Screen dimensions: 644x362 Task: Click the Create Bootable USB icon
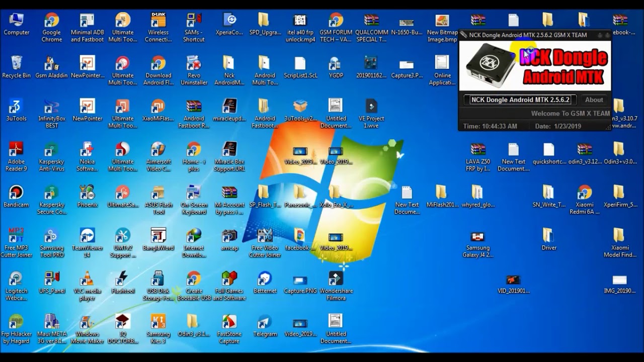194,286
